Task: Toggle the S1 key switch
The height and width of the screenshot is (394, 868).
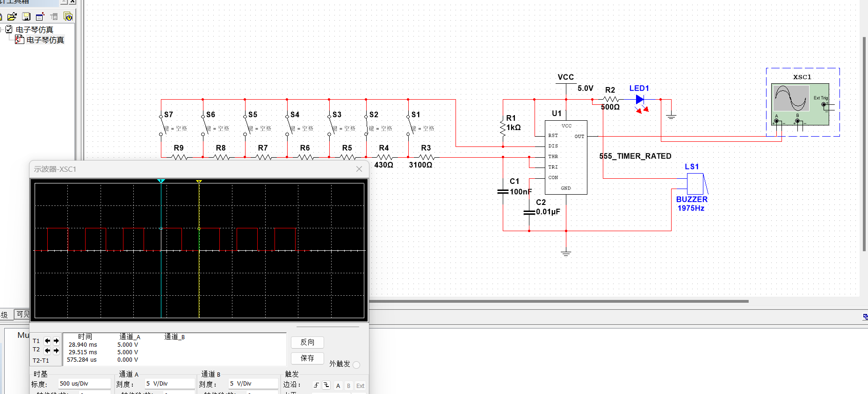Action: point(410,125)
